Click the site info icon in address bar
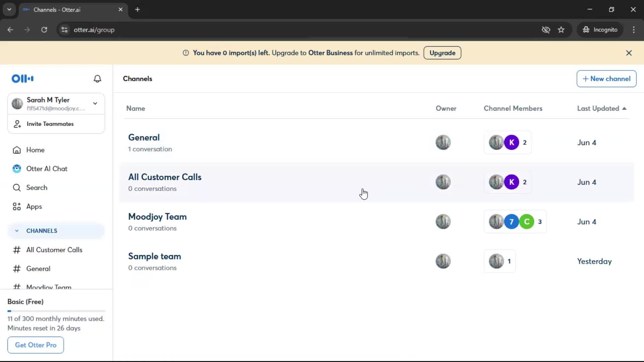Viewport: 644px width, 362px height. click(64, 30)
